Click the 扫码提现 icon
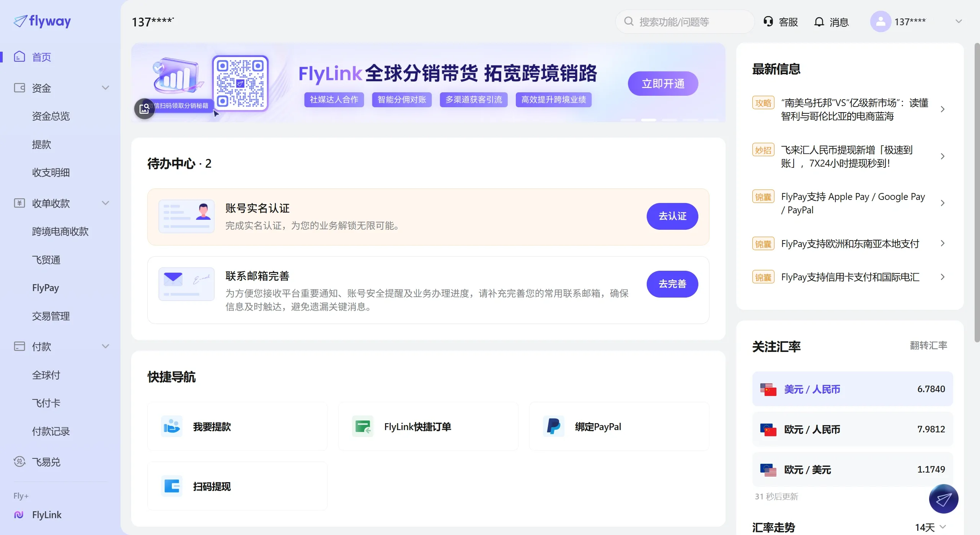 (172, 486)
